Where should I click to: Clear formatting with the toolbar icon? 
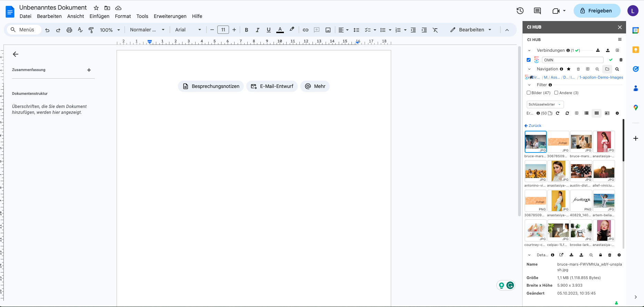[x=435, y=30]
